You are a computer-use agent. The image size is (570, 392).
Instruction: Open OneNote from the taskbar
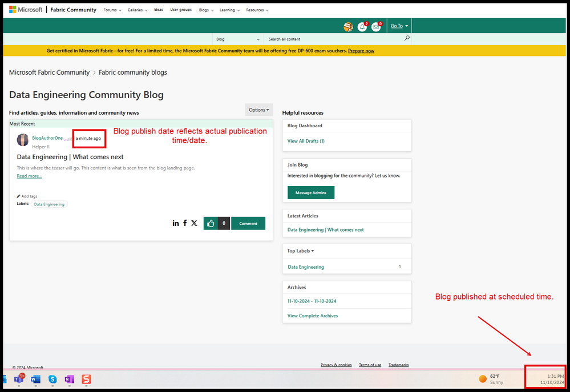(69, 379)
